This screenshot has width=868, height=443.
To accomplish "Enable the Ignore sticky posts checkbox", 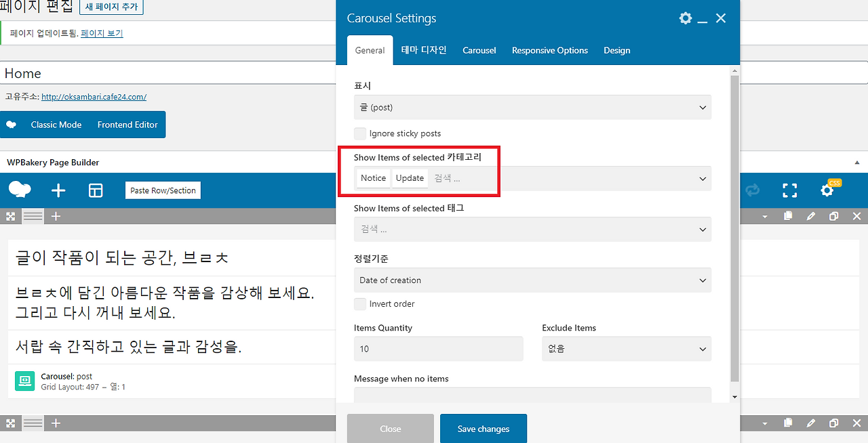I will [360, 133].
